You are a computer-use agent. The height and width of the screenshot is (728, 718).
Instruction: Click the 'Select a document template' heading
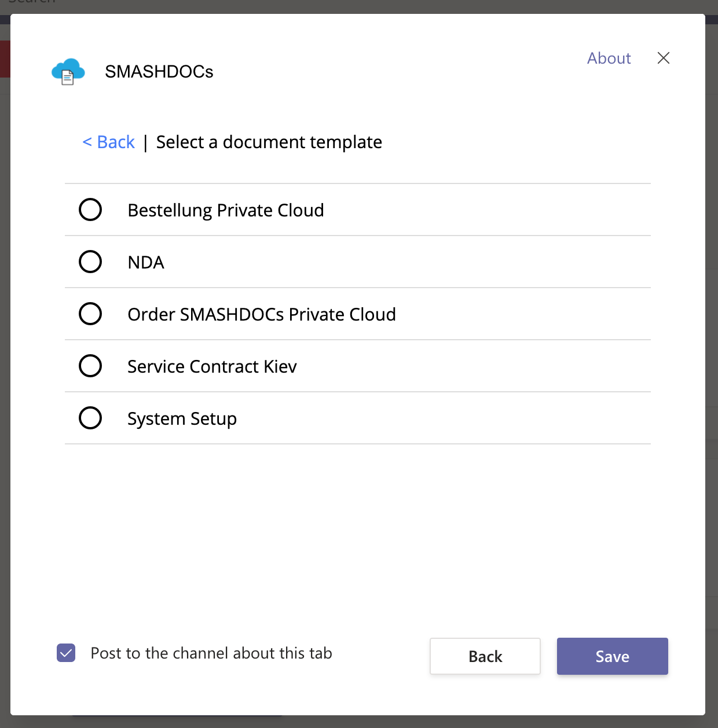click(269, 142)
